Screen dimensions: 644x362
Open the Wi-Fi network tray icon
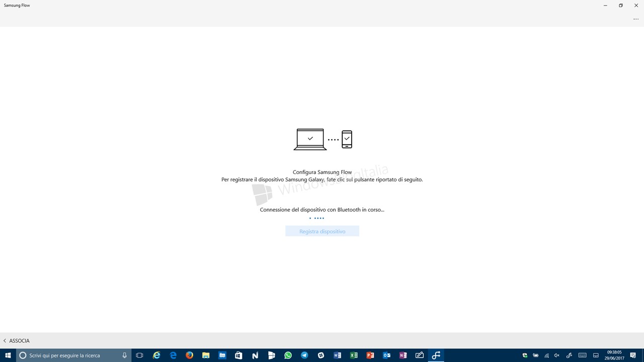[x=547, y=355]
